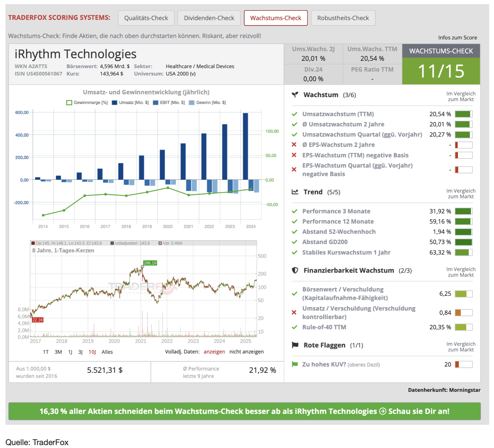Click the Infos zum Score link

click(x=458, y=38)
